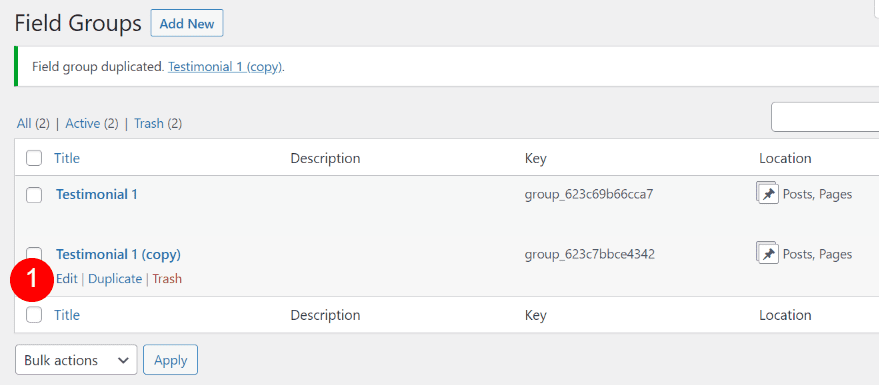This screenshot has width=879, height=385.
Task: Open the Bulk actions dropdown
Action: (x=76, y=360)
